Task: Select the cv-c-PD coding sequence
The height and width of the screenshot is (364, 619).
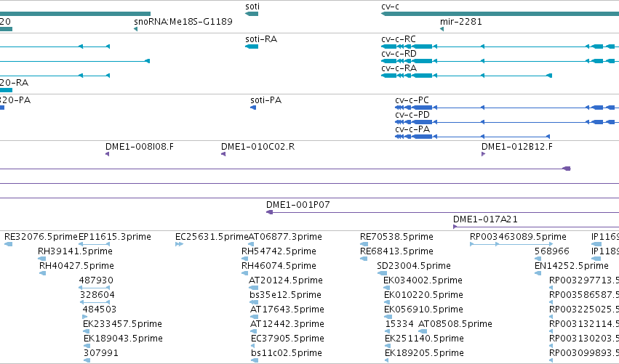Action: (x=507, y=122)
